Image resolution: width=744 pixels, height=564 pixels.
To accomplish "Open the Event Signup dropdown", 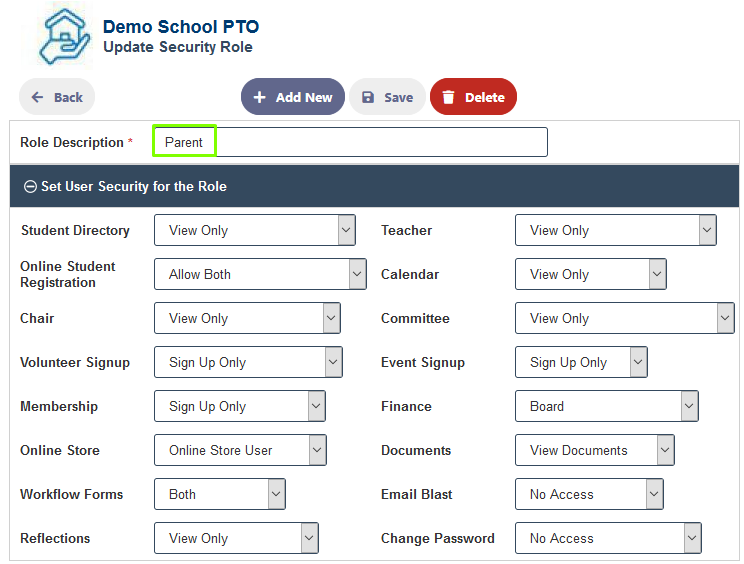I will 581,362.
